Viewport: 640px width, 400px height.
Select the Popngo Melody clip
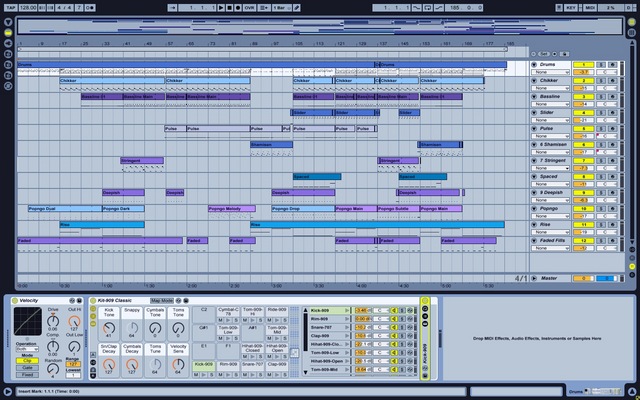click(x=232, y=209)
